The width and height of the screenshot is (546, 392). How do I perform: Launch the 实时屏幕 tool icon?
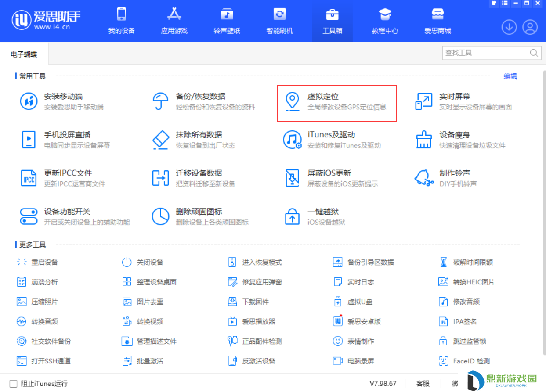424,101
